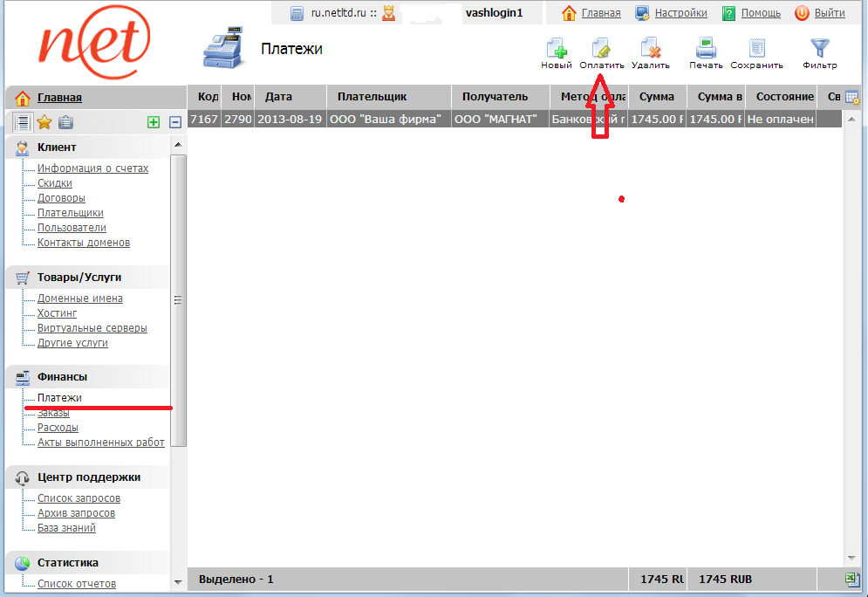Collapse all sidebar sections with minus button
This screenshot has width=868, height=597.
[174, 123]
